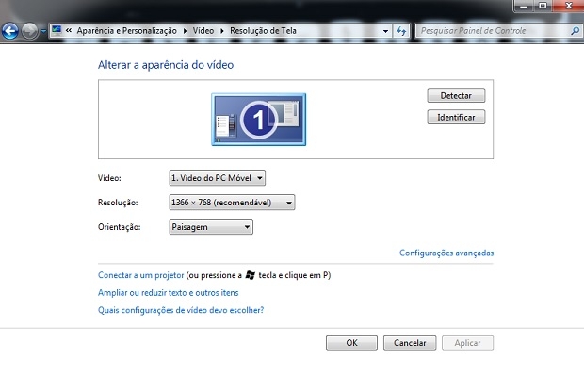
Task: Click the Cancelar button
Action: pyautogui.click(x=410, y=343)
